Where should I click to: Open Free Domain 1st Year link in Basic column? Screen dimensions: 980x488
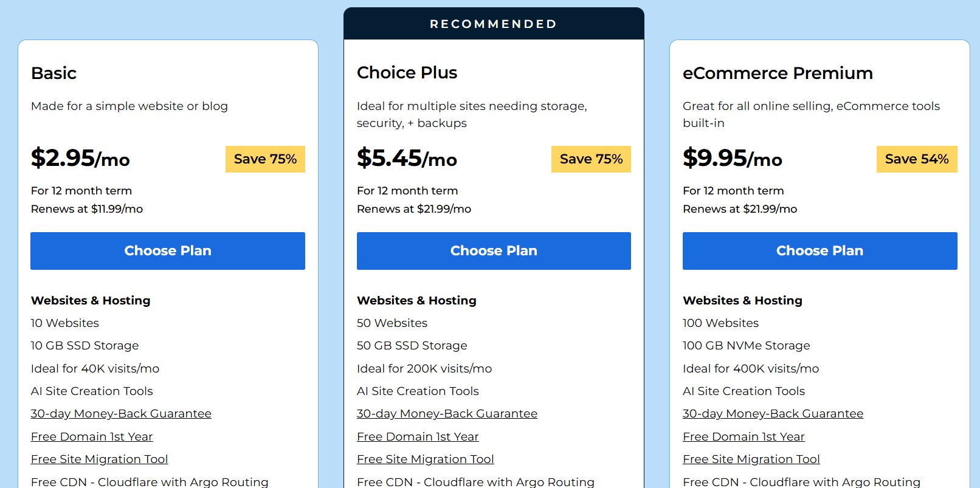pos(91,436)
